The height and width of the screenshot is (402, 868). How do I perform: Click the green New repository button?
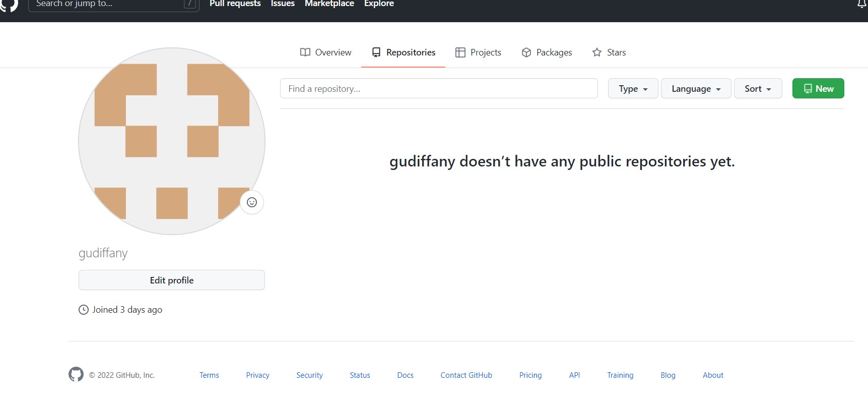(818, 88)
